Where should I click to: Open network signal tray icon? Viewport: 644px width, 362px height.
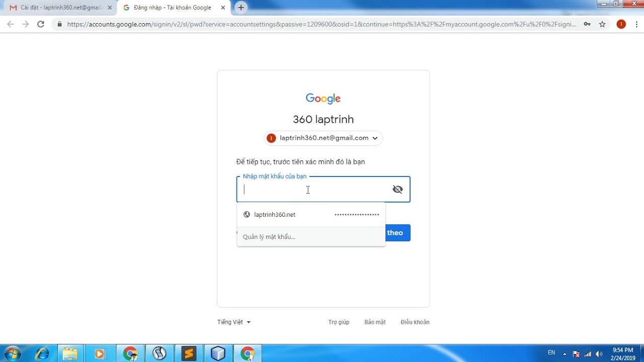tap(588, 354)
